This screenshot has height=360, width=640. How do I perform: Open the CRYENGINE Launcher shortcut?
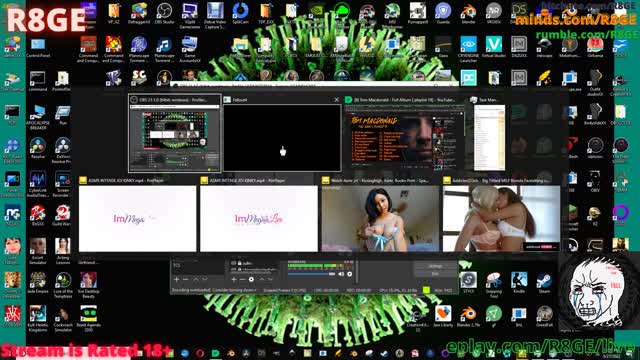(468, 48)
